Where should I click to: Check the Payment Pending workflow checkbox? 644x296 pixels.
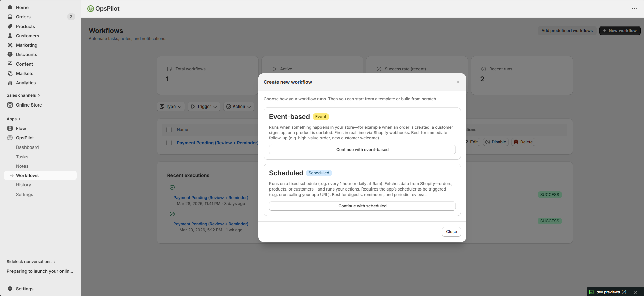pos(169,143)
